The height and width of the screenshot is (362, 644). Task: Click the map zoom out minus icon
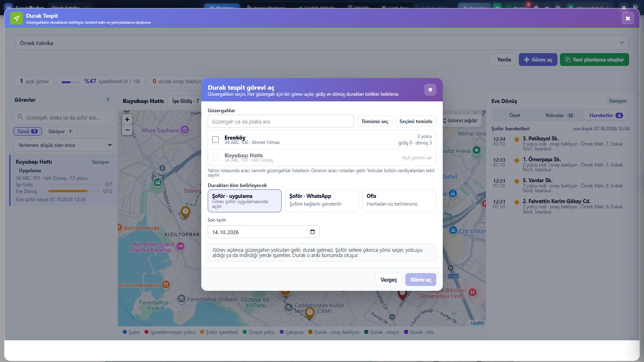coord(127,130)
